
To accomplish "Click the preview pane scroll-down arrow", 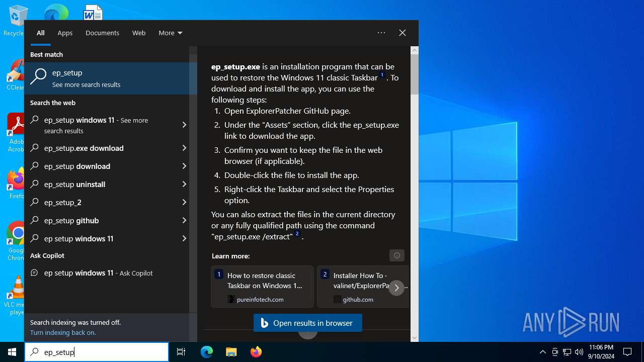I will pos(415,337).
